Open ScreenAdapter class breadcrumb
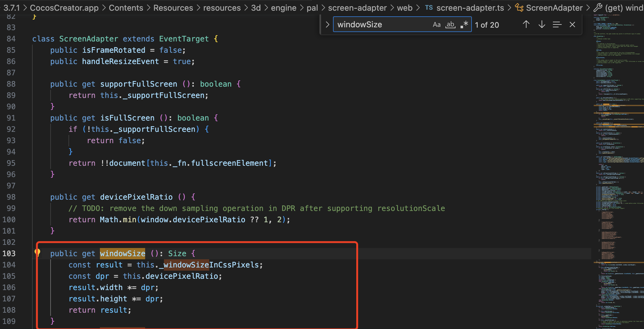This screenshot has width=644, height=329. 554,8
